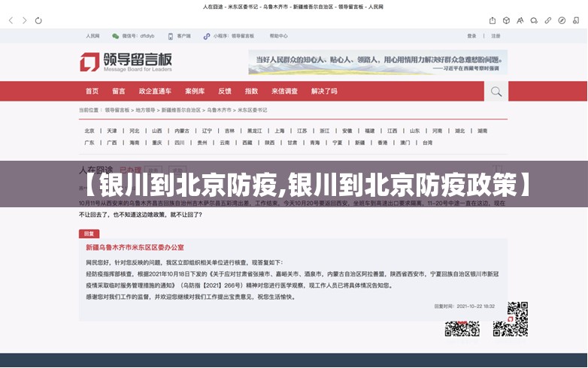Select 新疆 in the province list
The width and height of the screenshot is (588, 368).
359,143
